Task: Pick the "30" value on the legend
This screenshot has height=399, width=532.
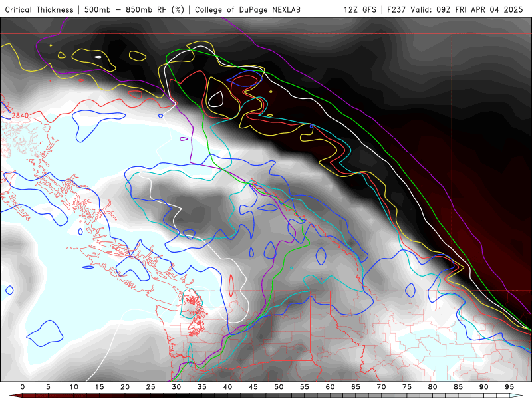Action: coord(176,387)
